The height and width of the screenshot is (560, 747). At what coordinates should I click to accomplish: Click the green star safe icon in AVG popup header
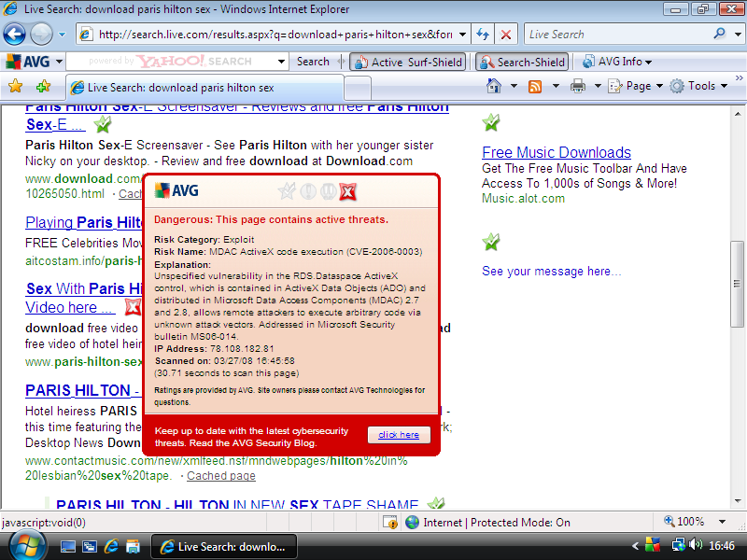pyautogui.click(x=288, y=191)
